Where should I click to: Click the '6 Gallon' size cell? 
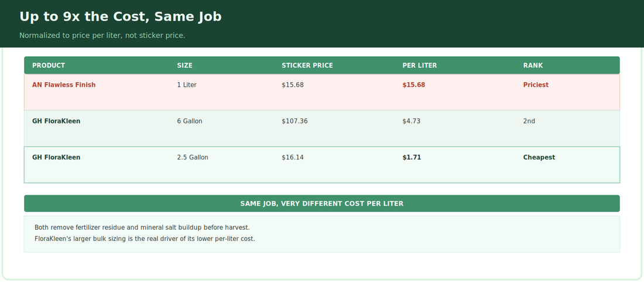[x=190, y=121]
